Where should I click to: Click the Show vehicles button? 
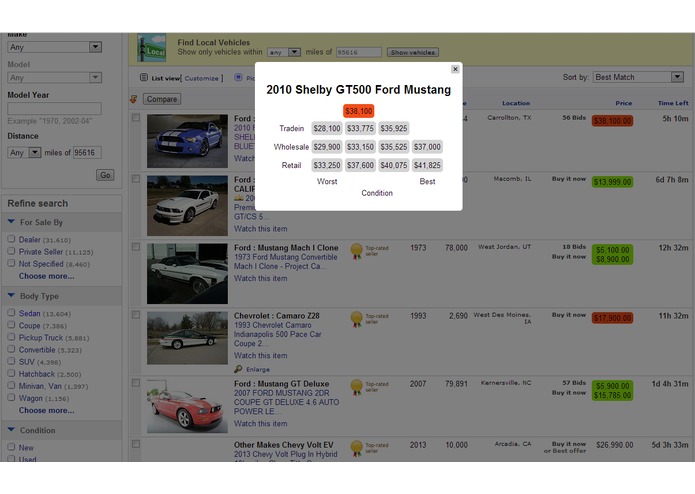[x=413, y=52]
